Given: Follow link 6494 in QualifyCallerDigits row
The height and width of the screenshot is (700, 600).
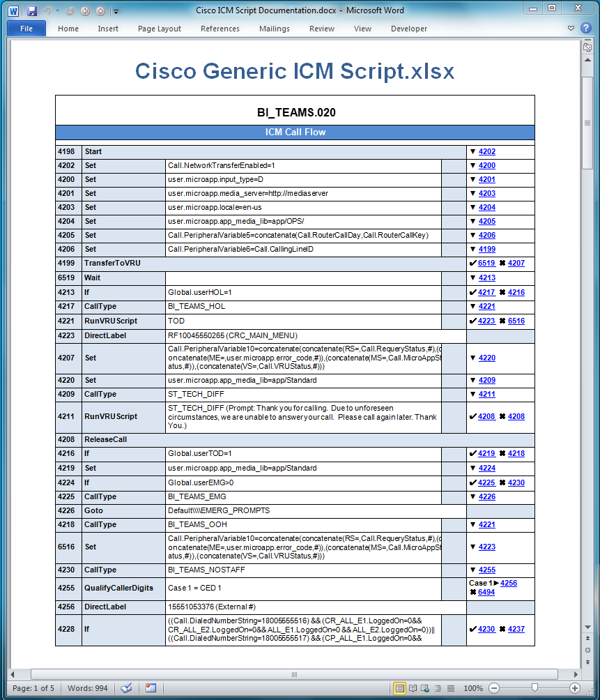Looking at the screenshot, I should pos(486,593).
